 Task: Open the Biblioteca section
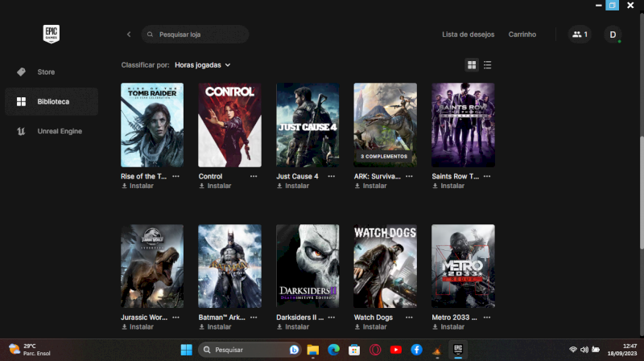[52, 102]
